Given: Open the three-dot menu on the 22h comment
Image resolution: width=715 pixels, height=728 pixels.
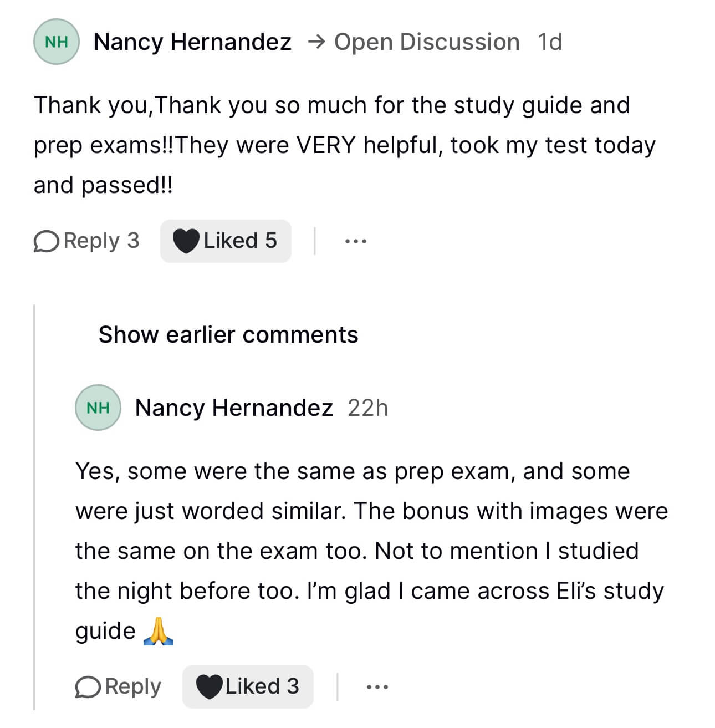Looking at the screenshot, I should point(377,687).
